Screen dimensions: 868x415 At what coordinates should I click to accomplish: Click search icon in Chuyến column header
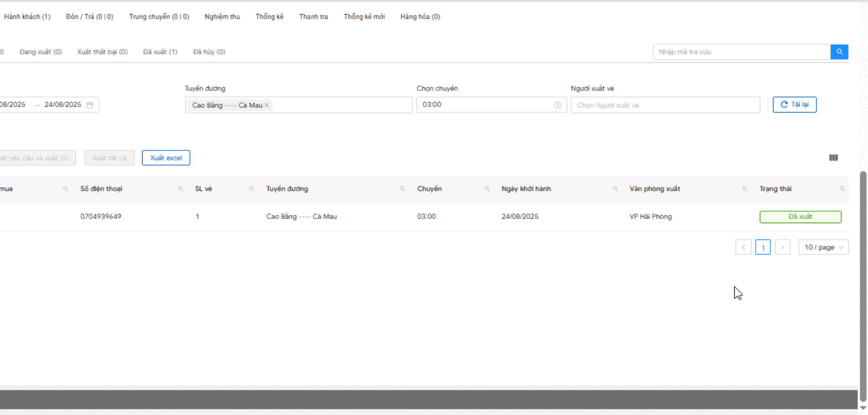pyautogui.click(x=487, y=189)
